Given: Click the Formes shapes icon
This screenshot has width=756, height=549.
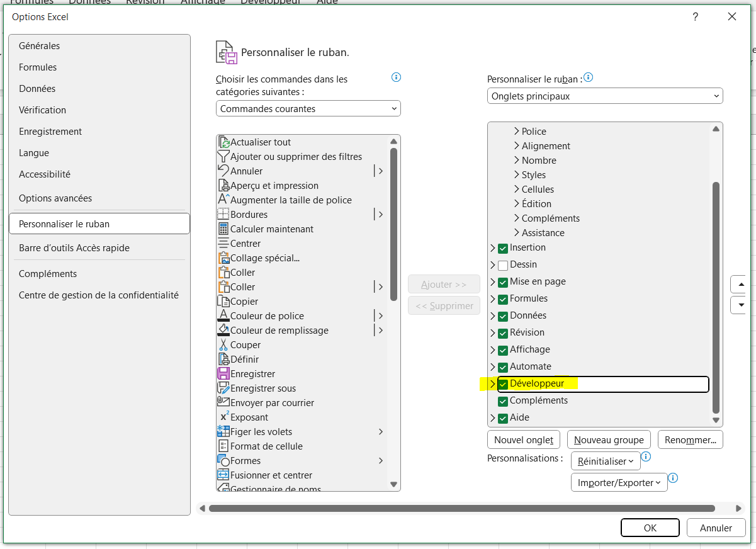Looking at the screenshot, I should (x=223, y=461).
